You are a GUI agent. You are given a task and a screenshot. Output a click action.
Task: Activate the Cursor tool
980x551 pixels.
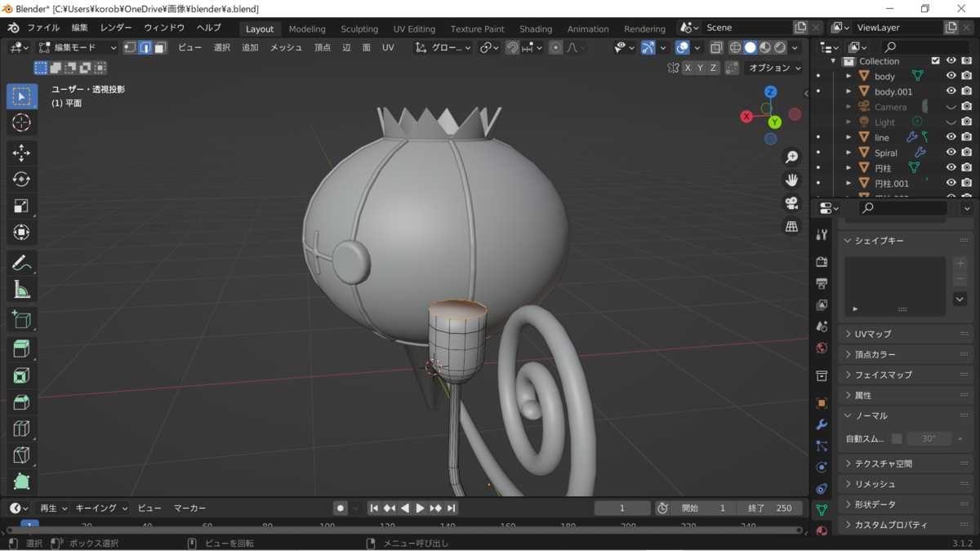pos(22,122)
